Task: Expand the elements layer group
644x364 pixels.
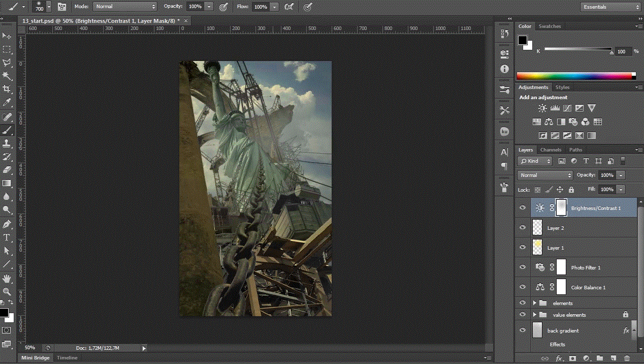Action: (535, 303)
